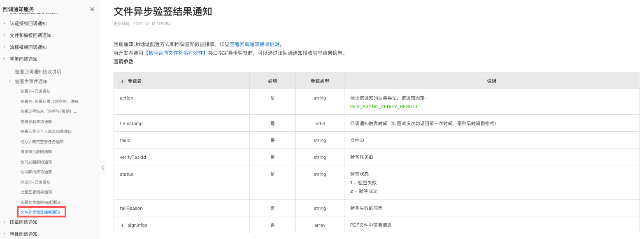Open the 核验合同文件签名有效性 interface link
Screen dimensions: 644x239
tap(176, 53)
